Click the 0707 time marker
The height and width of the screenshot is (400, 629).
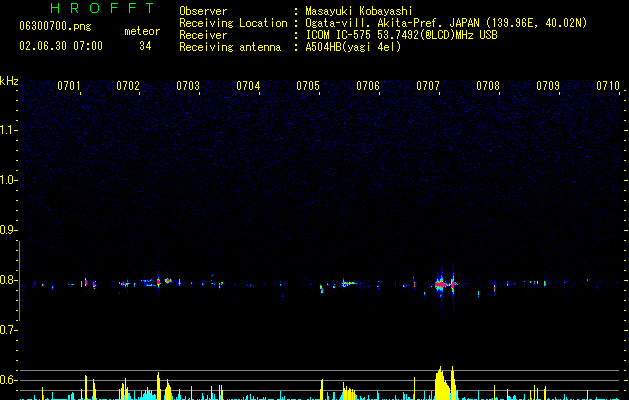tap(428, 86)
